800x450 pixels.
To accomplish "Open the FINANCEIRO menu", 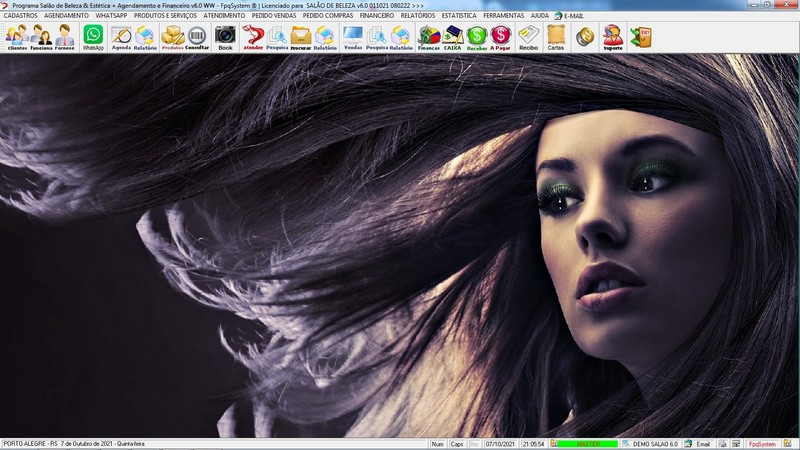I will click(x=376, y=16).
